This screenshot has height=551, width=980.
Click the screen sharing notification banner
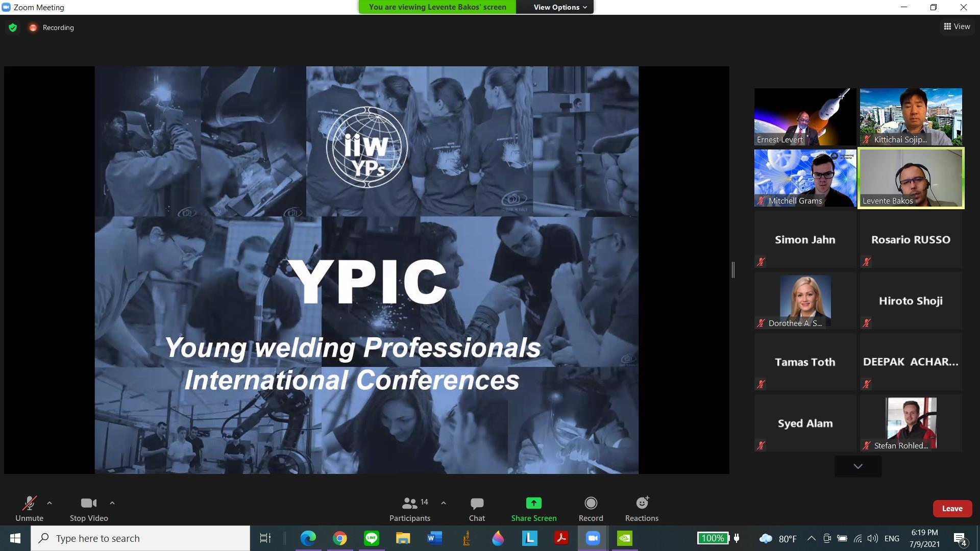click(437, 7)
